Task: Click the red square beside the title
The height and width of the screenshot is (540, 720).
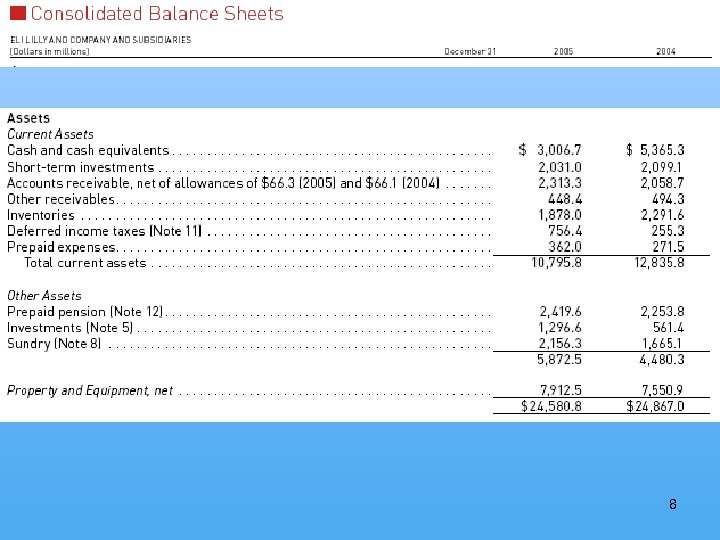Action: [18, 13]
